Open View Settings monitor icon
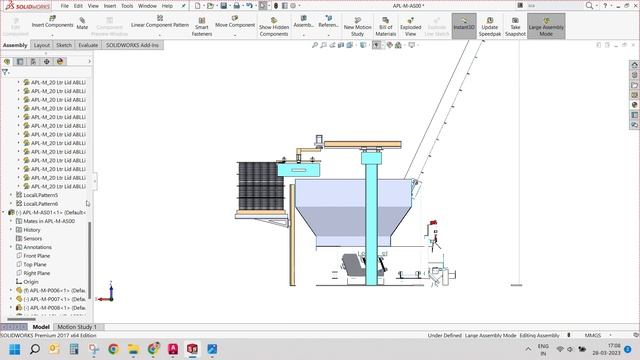Image resolution: width=640 pixels, height=360 pixels. 411,45
